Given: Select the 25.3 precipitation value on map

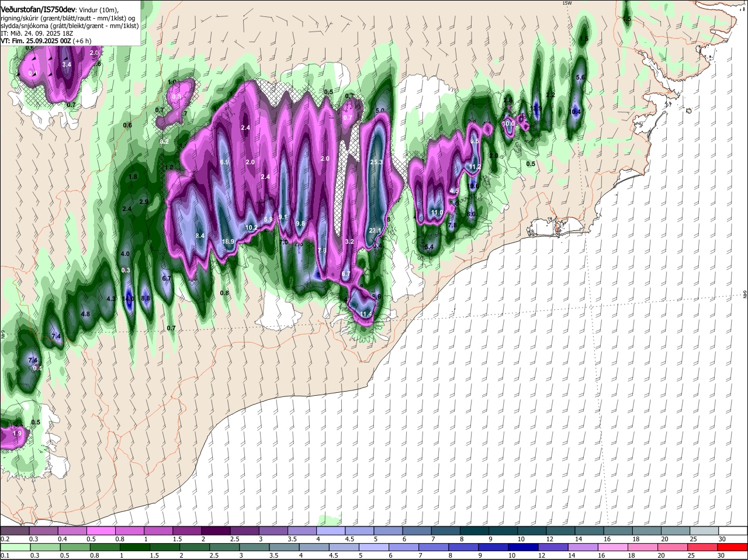Looking at the screenshot, I should click(x=376, y=162).
